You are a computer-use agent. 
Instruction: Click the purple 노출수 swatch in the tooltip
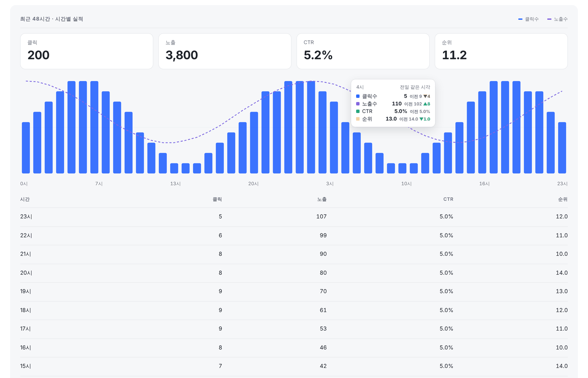(x=358, y=104)
